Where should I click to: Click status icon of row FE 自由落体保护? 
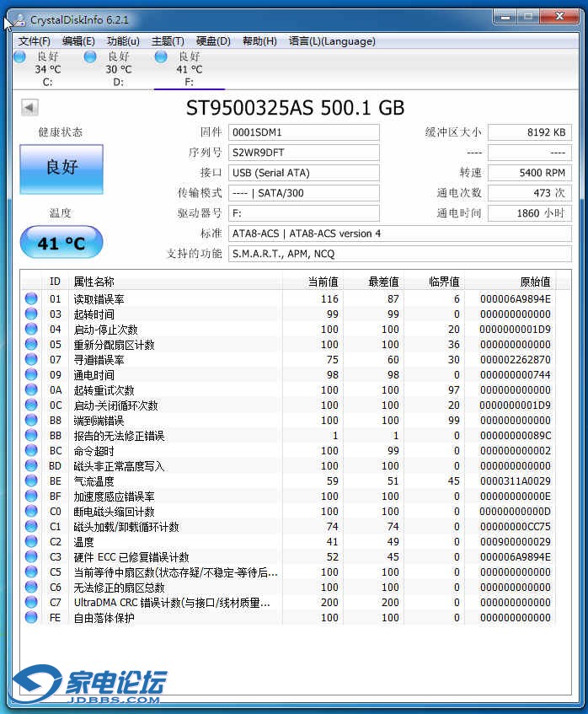[x=31, y=617]
